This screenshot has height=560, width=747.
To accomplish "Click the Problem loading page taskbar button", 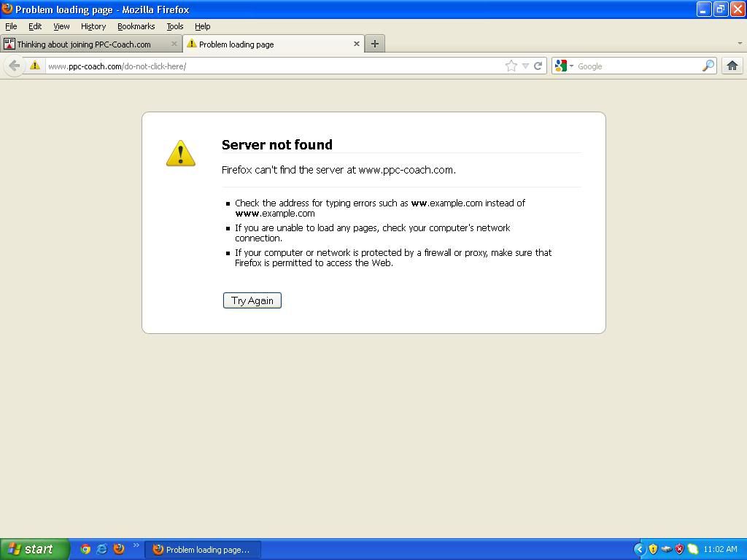I will tap(203, 550).
